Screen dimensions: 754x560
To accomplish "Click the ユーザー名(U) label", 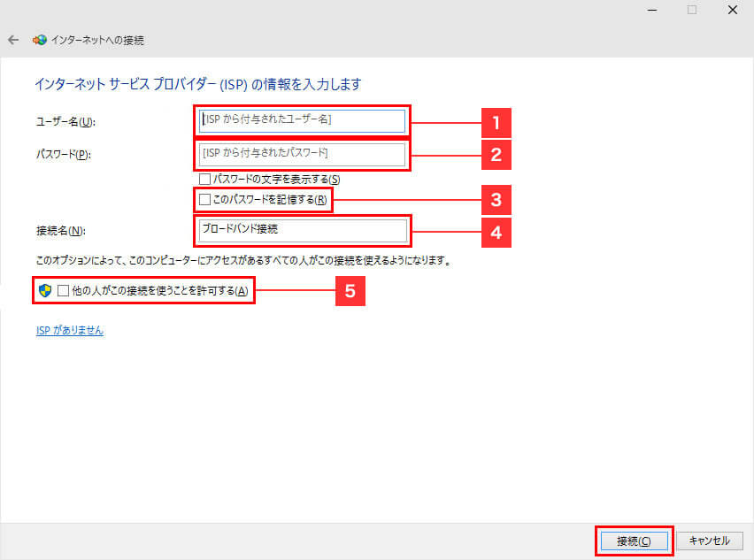I will [x=65, y=121].
